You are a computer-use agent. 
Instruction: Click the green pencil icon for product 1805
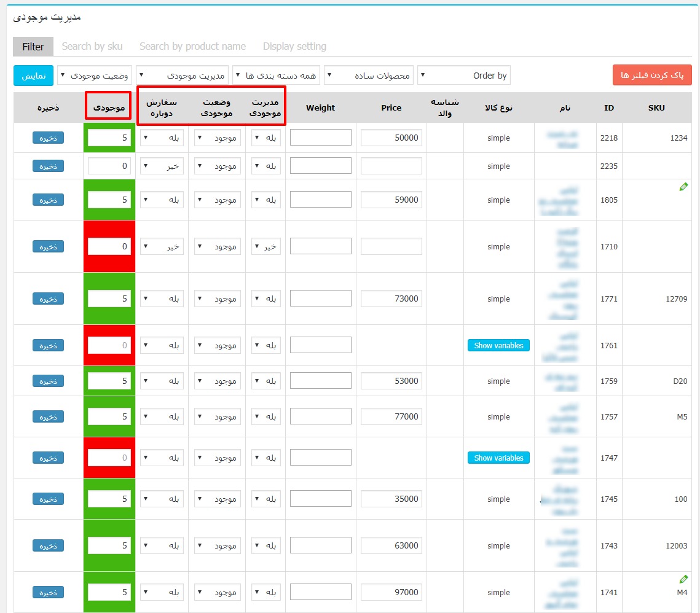click(683, 187)
